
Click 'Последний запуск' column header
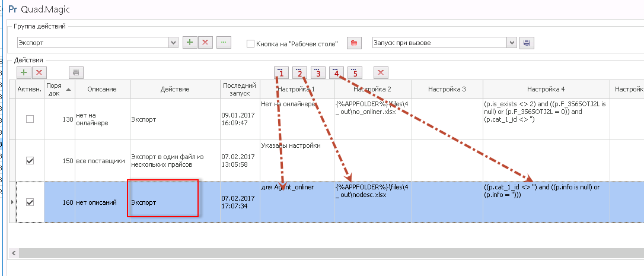240,89
